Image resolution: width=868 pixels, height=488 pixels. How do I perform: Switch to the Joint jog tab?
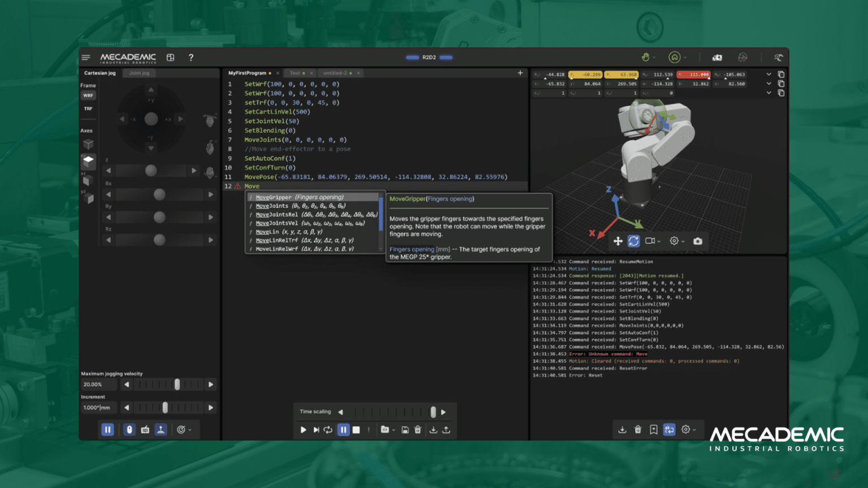coord(139,73)
